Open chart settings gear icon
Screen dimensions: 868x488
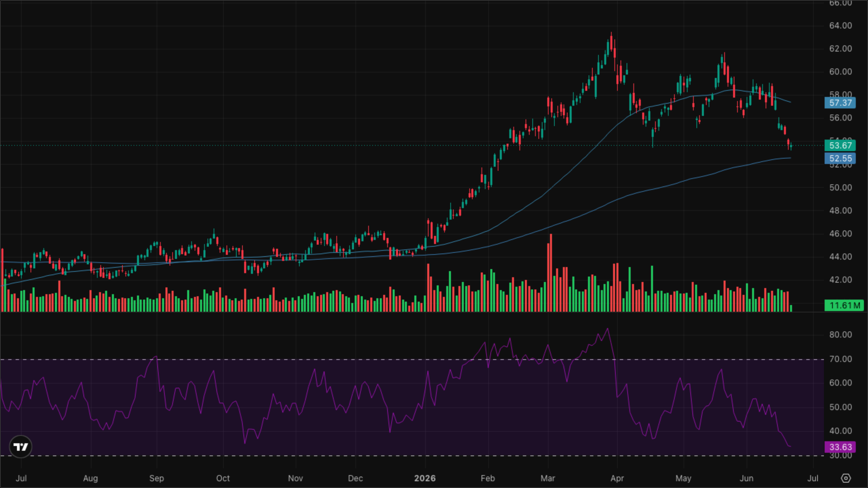[x=846, y=478]
